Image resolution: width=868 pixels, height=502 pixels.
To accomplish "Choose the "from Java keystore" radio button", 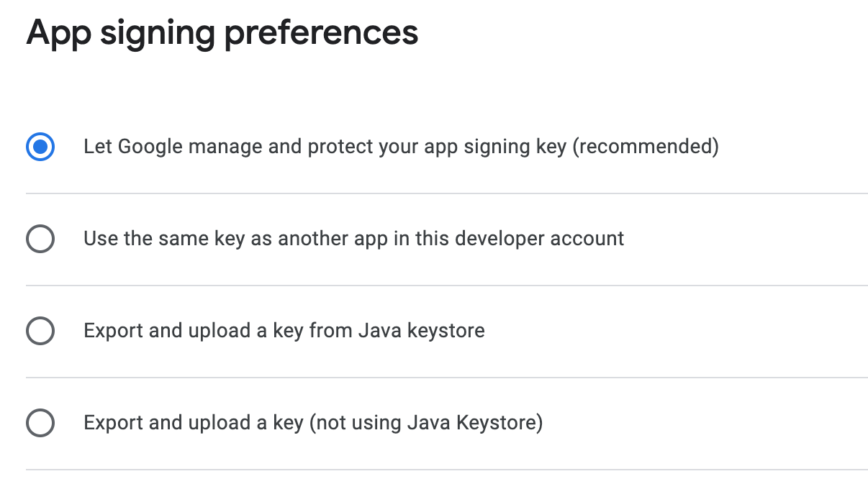I will point(40,331).
